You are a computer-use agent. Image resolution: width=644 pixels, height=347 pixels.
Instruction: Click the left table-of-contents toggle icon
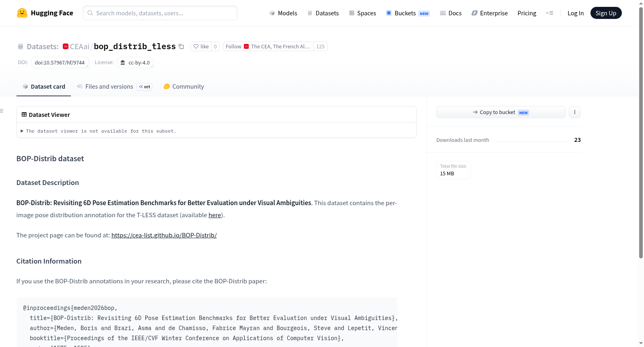tap(2, 111)
